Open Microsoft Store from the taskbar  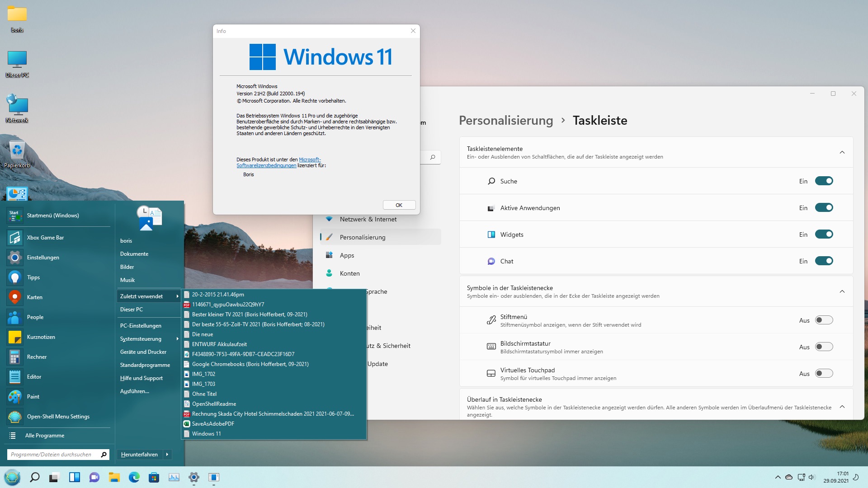(x=154, y=477)
